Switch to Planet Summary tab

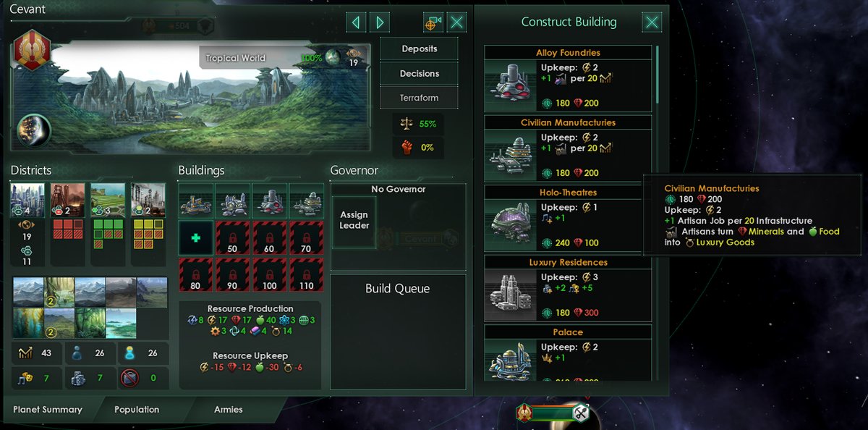(48, 409)
